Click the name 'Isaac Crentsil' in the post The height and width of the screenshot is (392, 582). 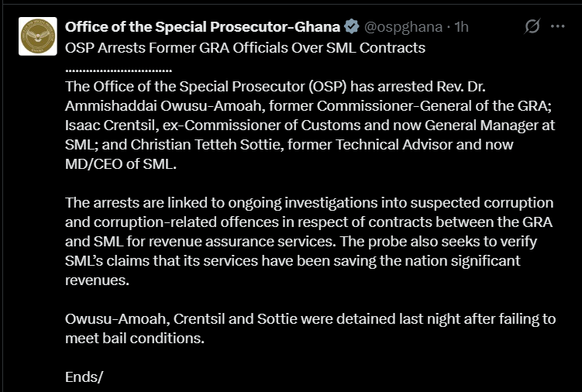pos(109,125)
